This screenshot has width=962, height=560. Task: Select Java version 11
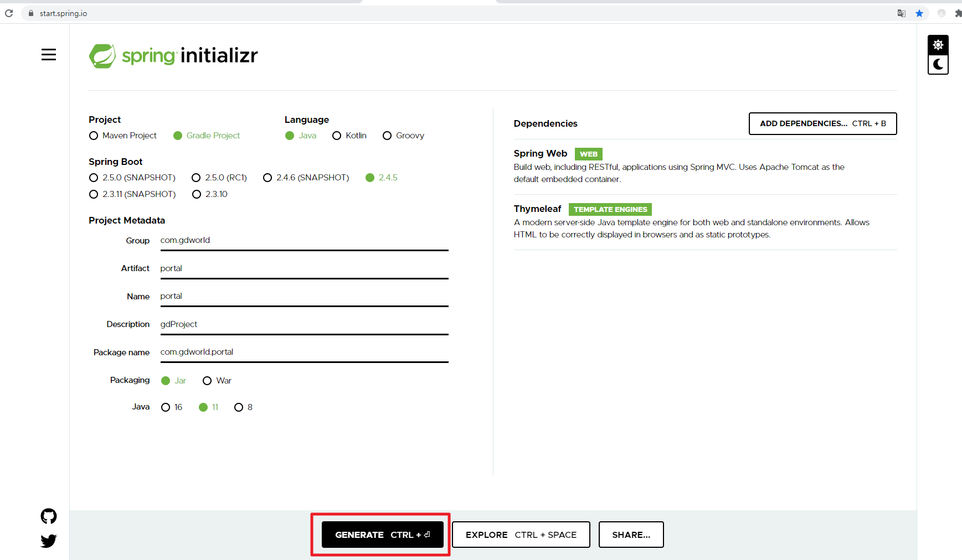(209, 407)
